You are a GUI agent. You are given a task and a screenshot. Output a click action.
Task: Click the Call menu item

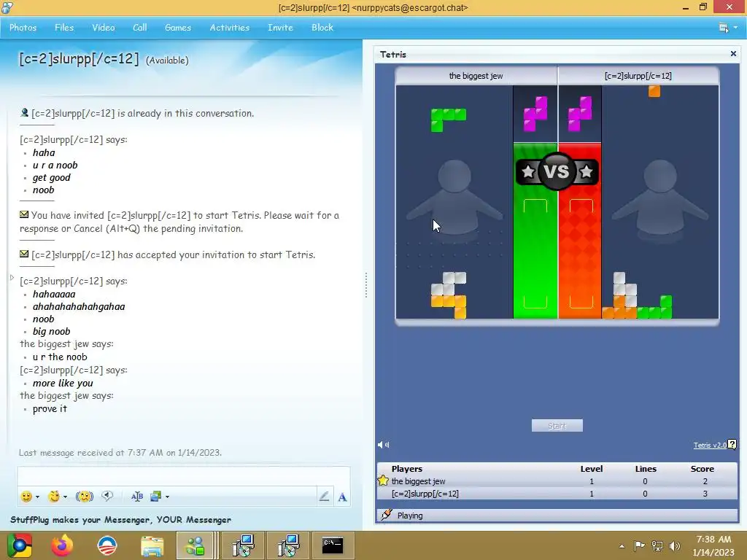pos(139,28)
